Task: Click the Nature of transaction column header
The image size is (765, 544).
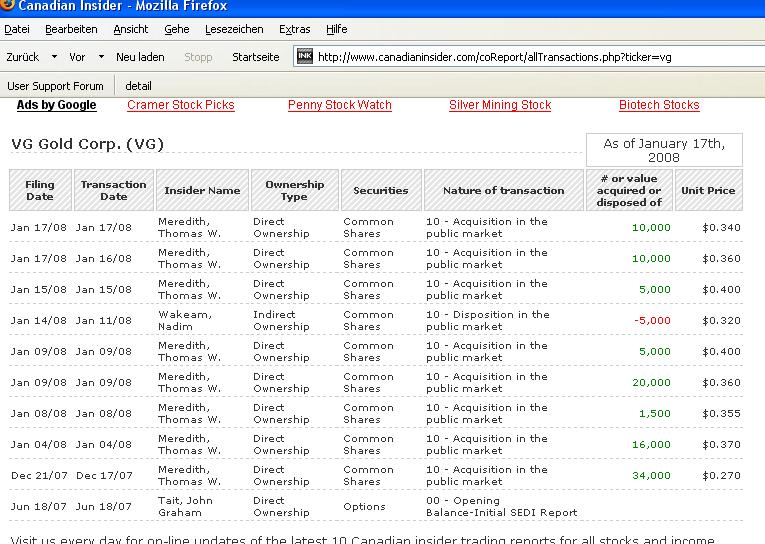Action: 504,190
